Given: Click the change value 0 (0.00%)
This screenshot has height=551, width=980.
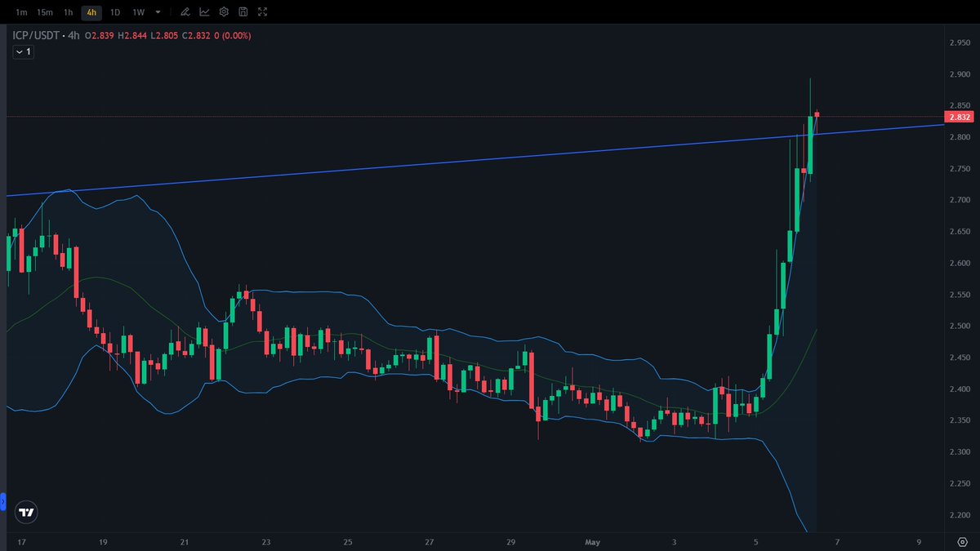Looking at the screenshot, I should pyautogui.click(x=234, y=36).
